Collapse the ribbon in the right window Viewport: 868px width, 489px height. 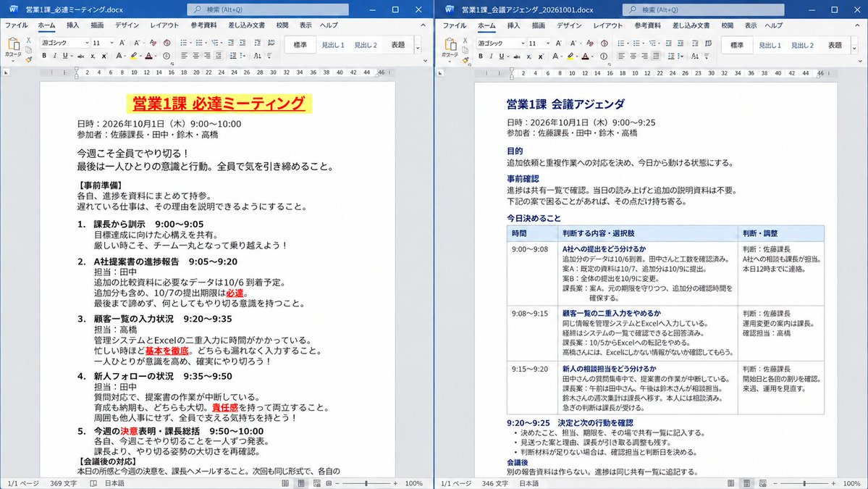pyautogui.click(x=857, y=25)
